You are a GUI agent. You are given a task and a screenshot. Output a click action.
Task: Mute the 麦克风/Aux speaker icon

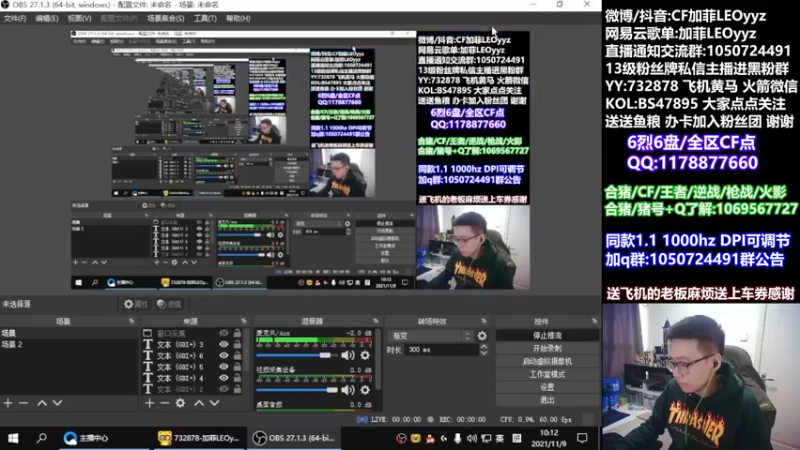(x=347, y=355)
